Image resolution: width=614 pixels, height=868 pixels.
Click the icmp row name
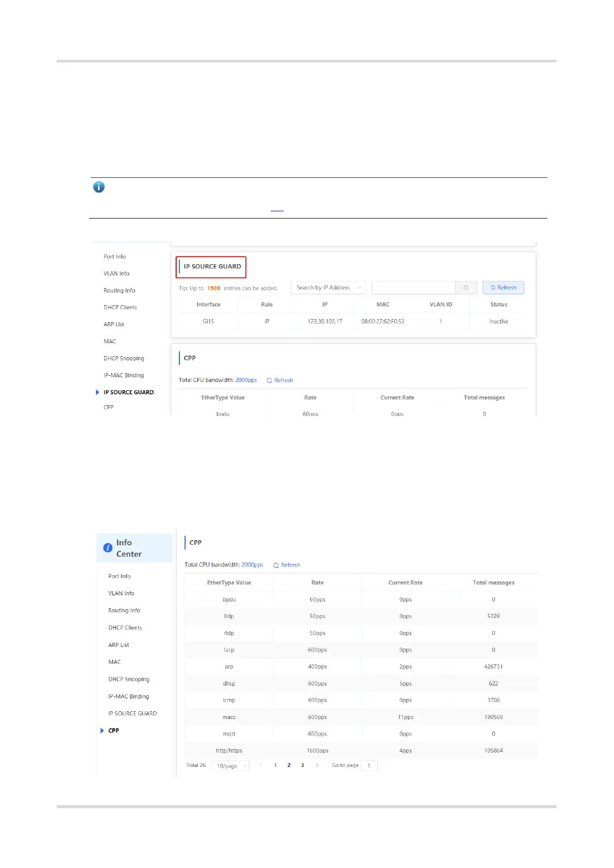tap(229, 700)
